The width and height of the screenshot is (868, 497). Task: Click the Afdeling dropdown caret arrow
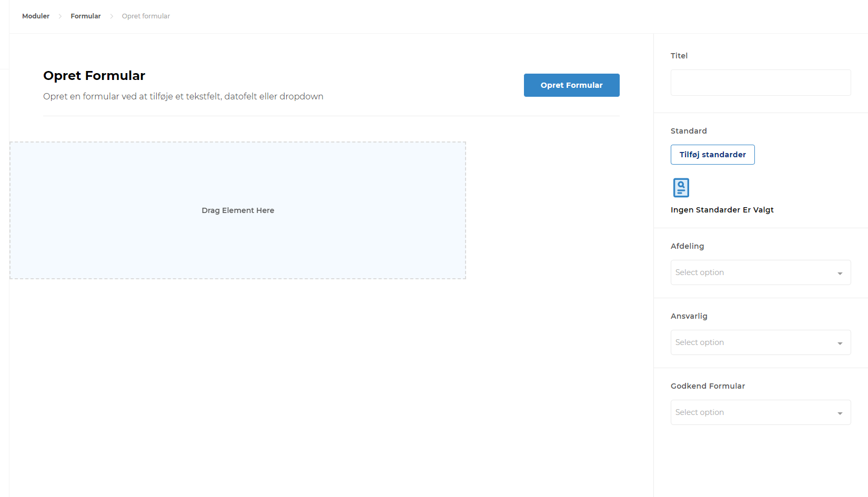click(840, 273)
